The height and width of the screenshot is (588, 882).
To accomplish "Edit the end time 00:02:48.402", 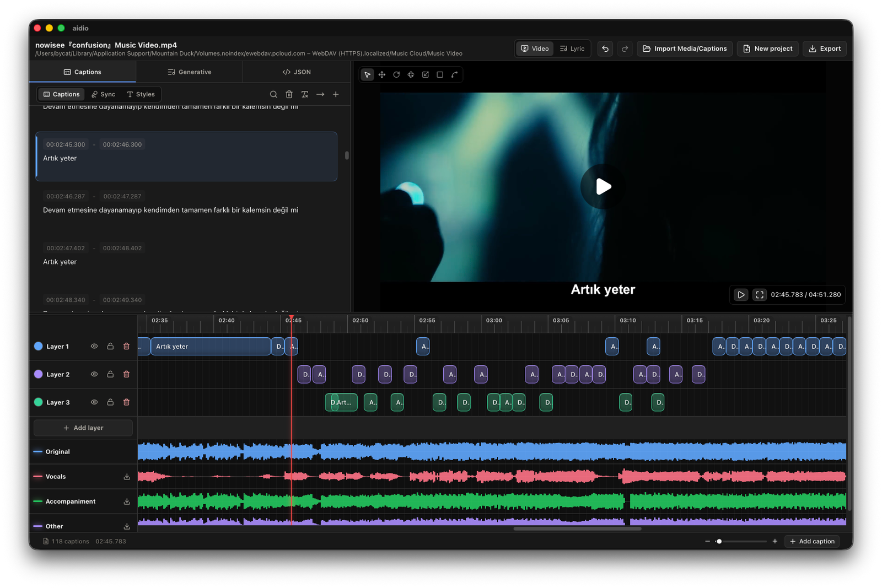I will tap(122, 248).
